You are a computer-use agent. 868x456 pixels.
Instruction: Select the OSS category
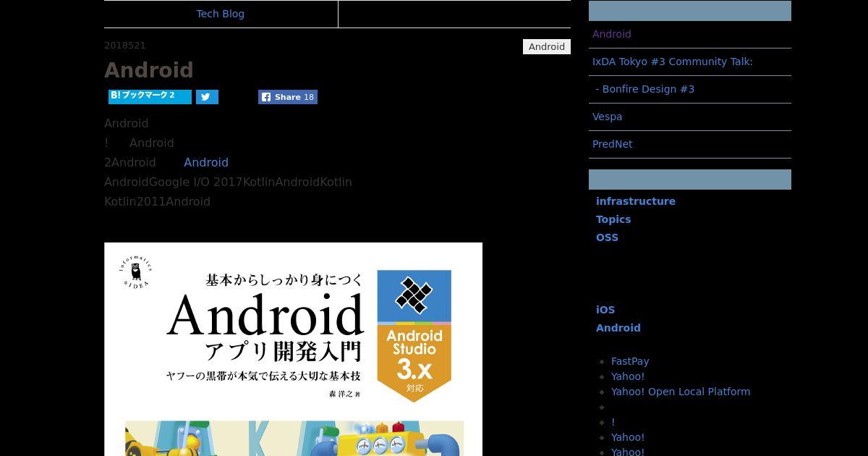[608, 237]
